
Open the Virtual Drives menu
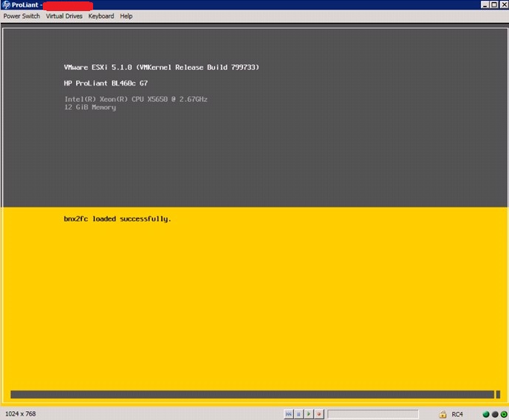click(x=64, y=16)
